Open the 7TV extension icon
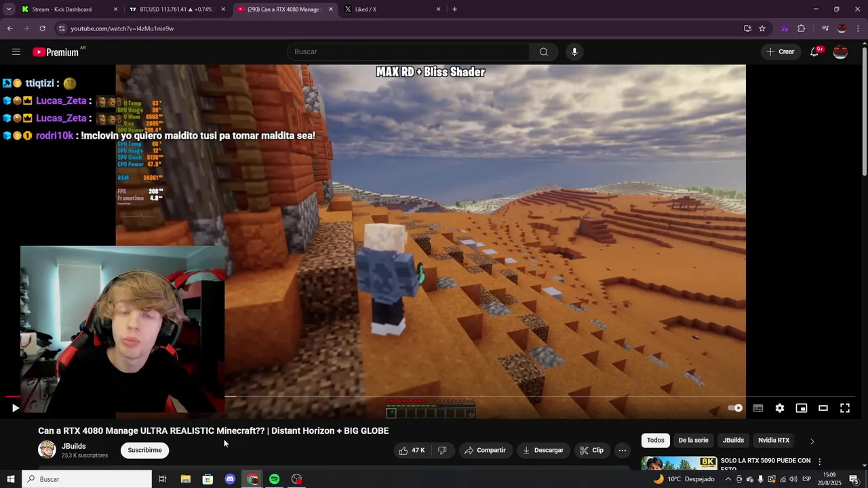The image size is (868, 488). click(x=785, y=28)
